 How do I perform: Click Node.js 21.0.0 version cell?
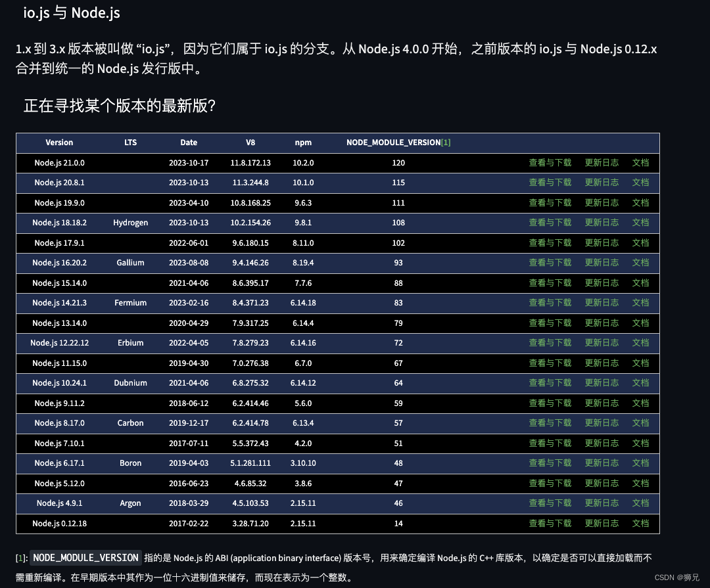click(x=59, y=162)
